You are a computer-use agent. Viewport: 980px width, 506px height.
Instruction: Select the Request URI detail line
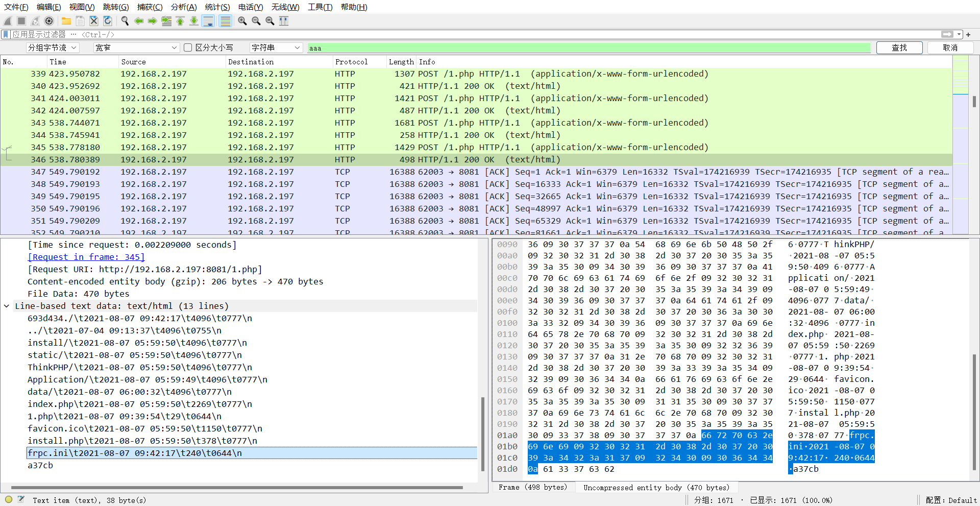[x=145, y=269]
